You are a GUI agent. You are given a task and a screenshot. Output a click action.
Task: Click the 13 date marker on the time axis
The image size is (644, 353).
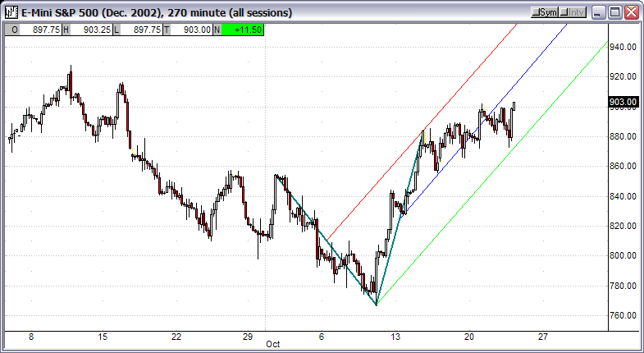395,337
